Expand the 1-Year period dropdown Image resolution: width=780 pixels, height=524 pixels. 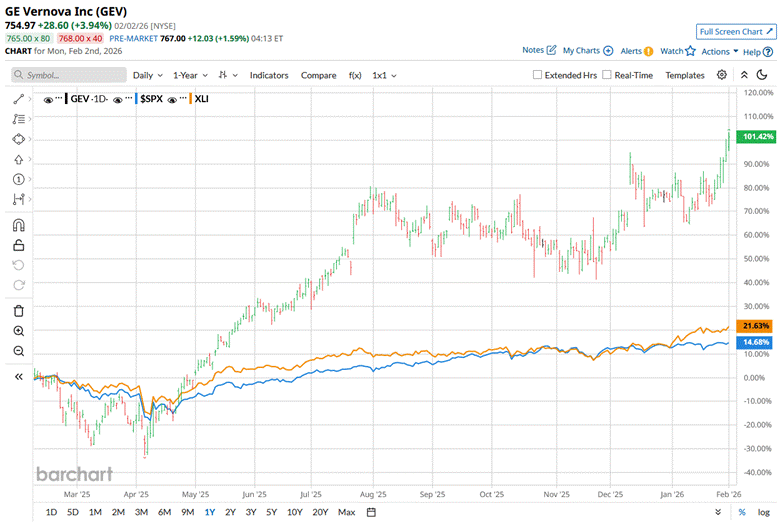pyautogui.click(x=190, y=75)
